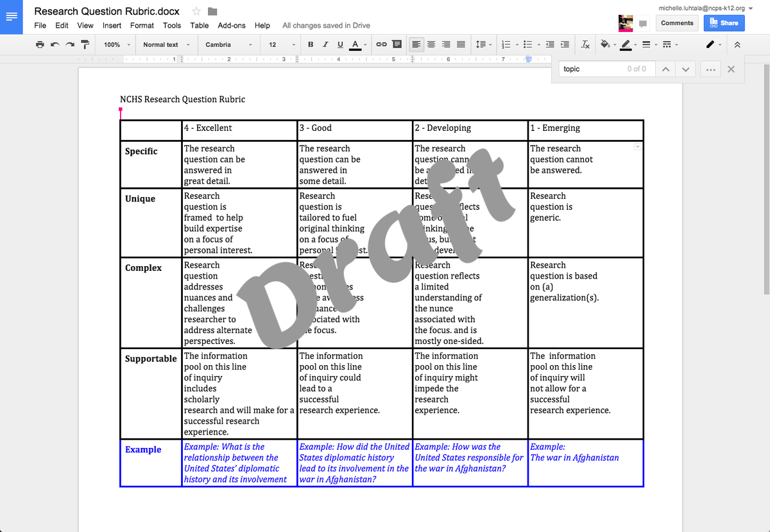Viewport: 770px width, 532px height.
Task: Open the Table menu
Action: [x=199, y=25]
